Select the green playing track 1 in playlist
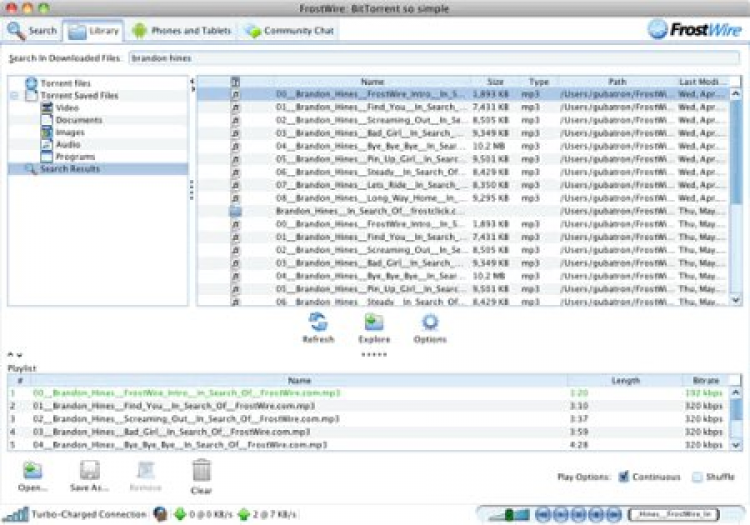The width and height of the screenshot is (750, 525). (x=368, y=393)
